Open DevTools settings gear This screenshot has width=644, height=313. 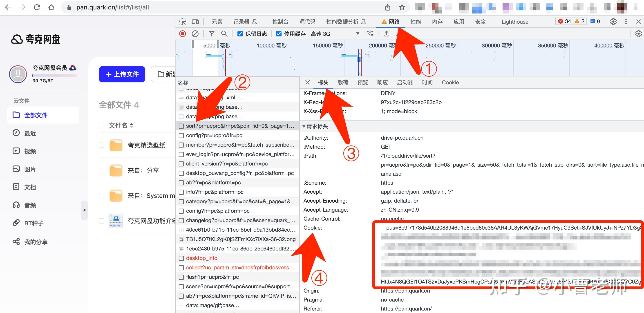tap(613, 22)
